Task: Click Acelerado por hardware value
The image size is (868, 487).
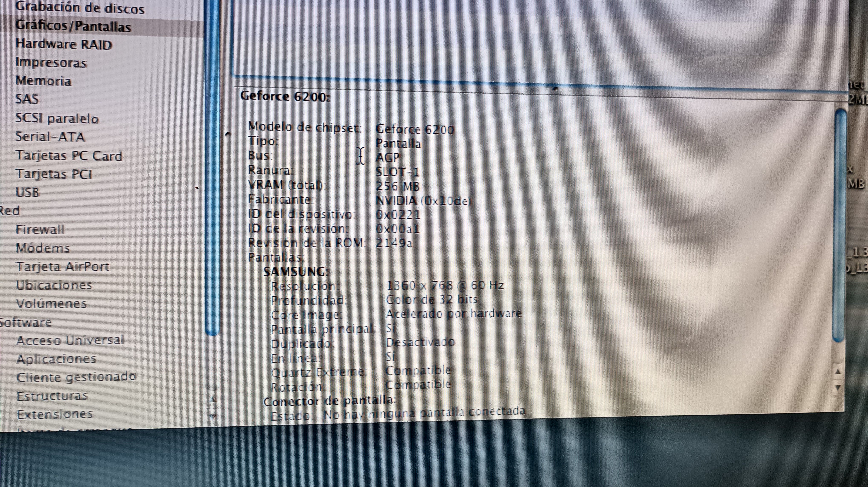Action: 454,314
